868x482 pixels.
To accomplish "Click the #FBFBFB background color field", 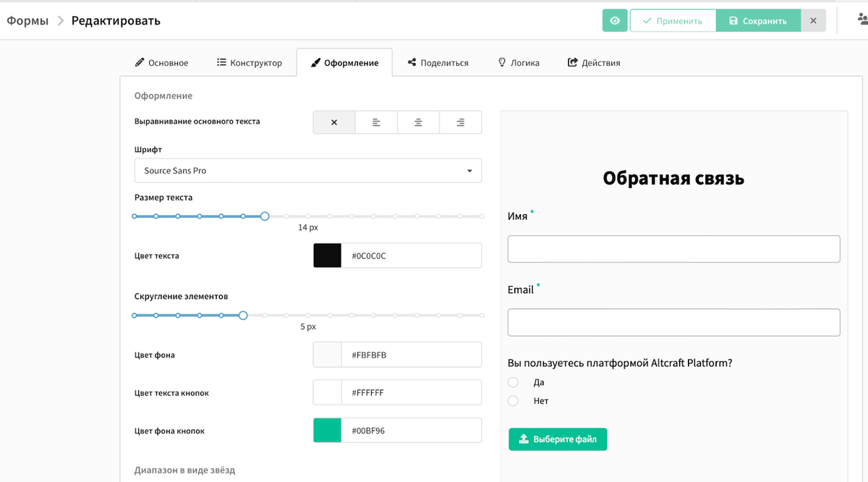I will (411, 355).
